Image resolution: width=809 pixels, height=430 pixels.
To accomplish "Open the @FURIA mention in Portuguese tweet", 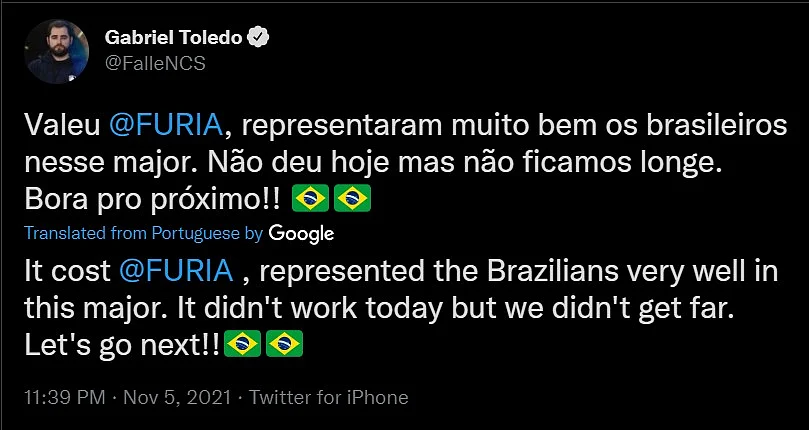I will 166,127.
